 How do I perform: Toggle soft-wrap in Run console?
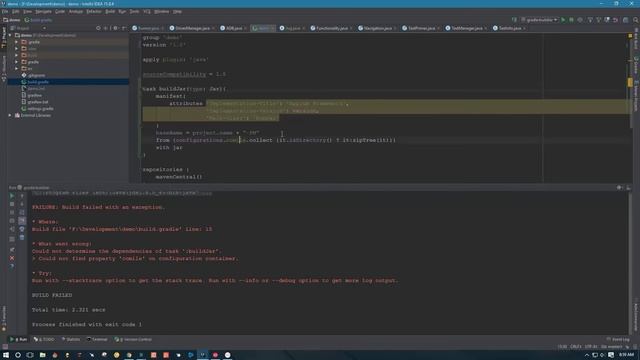[22, 213]
